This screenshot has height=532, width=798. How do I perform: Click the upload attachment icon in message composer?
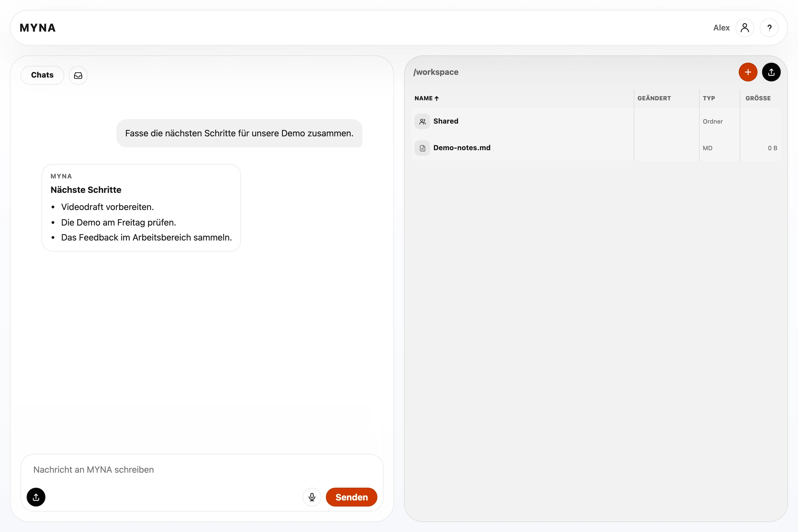point(36,497)
